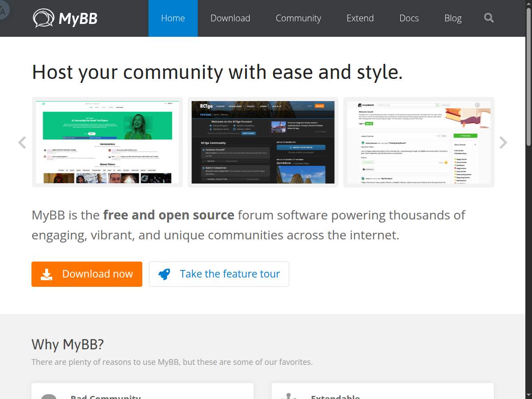Viewport: 532px width, 399px height.
Task: Click the Take the feature tour button
Action: [219, 274]
